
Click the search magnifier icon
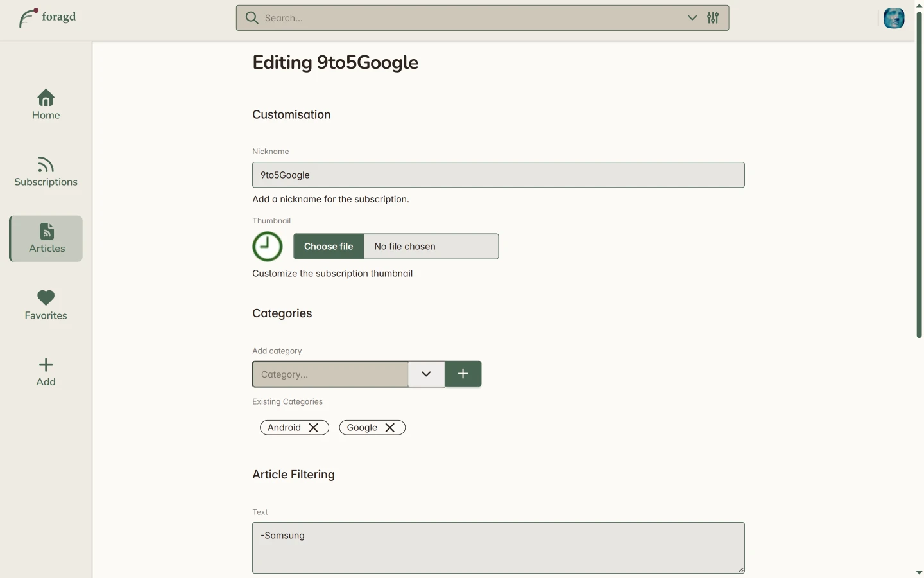(x=252, y=18)
